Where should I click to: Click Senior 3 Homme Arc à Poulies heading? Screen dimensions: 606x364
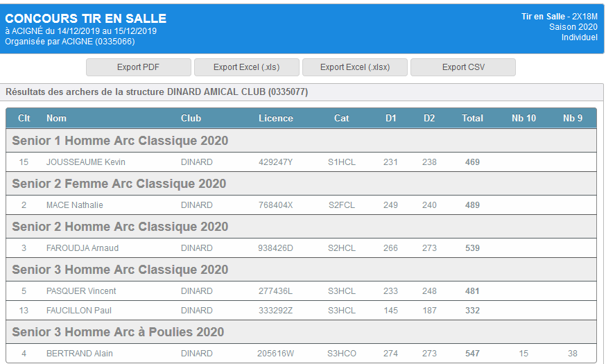(x=118, y=332)
